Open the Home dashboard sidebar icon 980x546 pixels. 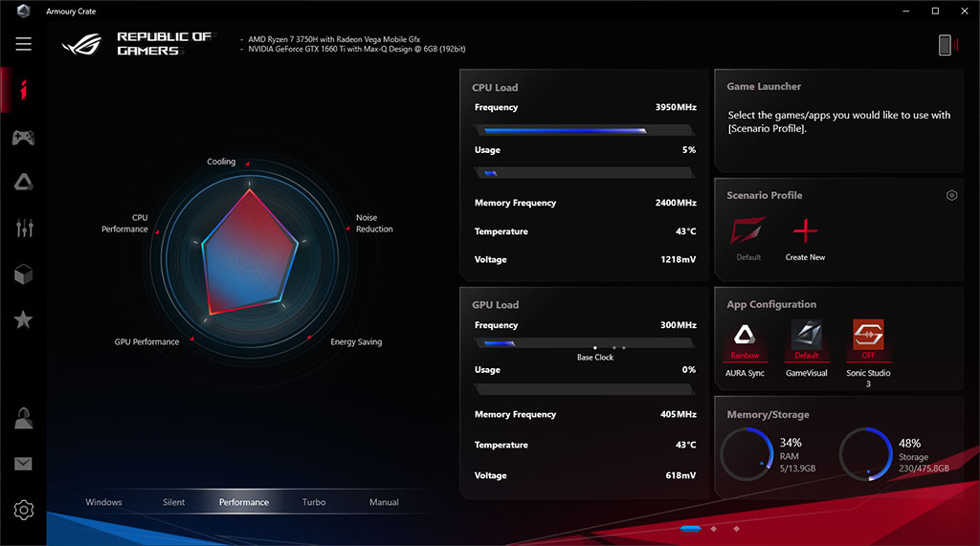(24, 90)
